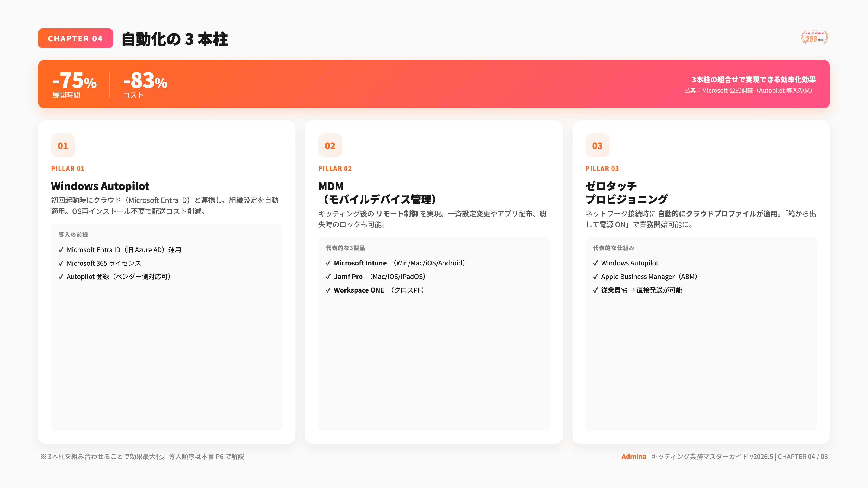Click the Windows Autopilot card heading

pos(100,186)
